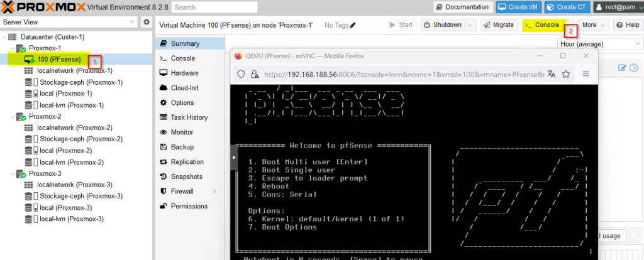Collapse the Proxmox-3 node expander

click(x=13, y=173)
